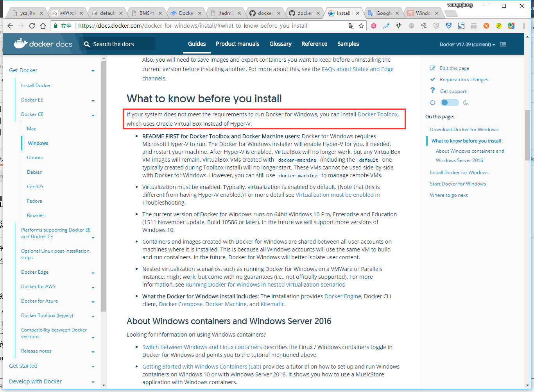Click the docker docs whale logo
This screenshot has width=534, height=392.
[x=43, y=44]
